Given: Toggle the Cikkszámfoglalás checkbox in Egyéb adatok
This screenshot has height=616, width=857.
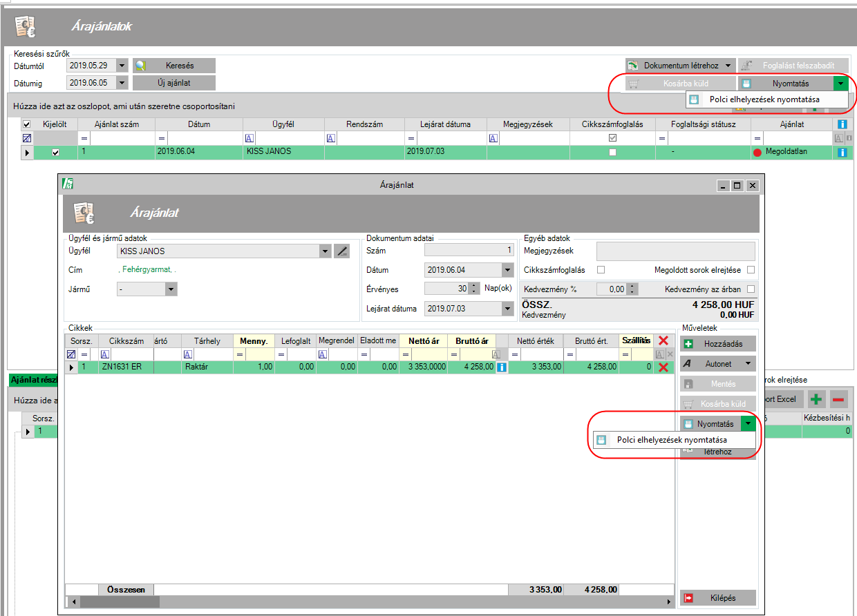Looking at the screenshot, I should [601, 270].
